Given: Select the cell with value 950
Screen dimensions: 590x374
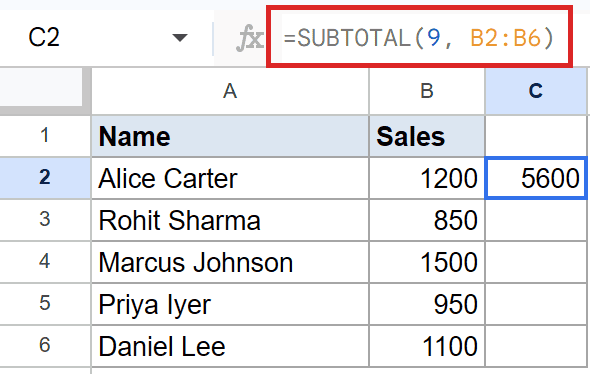Looking at the screenshot, I should tap(427, 305).
